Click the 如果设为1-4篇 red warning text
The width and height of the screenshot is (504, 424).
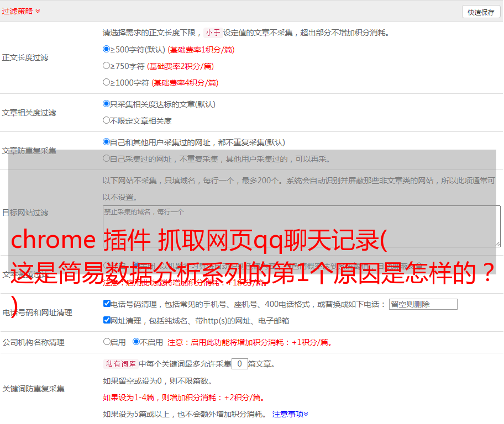pos(184,397)
